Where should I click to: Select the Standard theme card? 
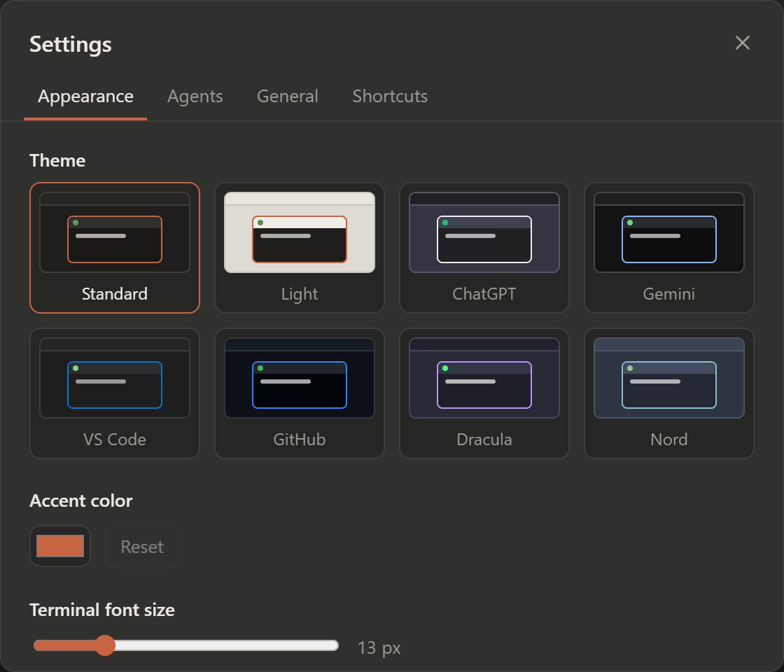115,248
